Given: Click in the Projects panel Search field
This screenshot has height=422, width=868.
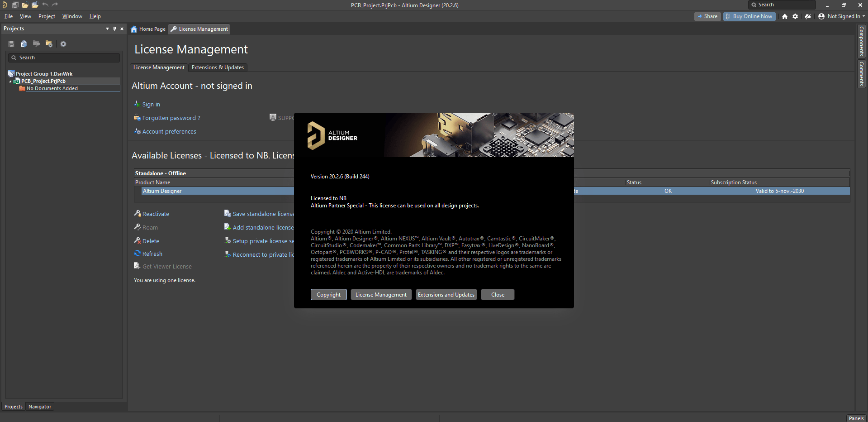Looking at the screenshot, I should (x=64, y=58).
